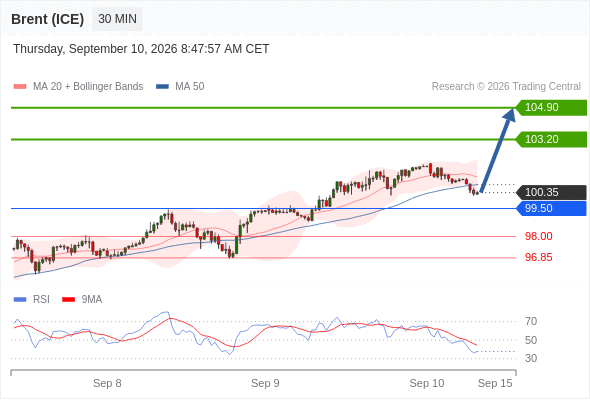Click the red 9MA legend swatch
The width and height of the screenshot is (590, 400).
68,300
